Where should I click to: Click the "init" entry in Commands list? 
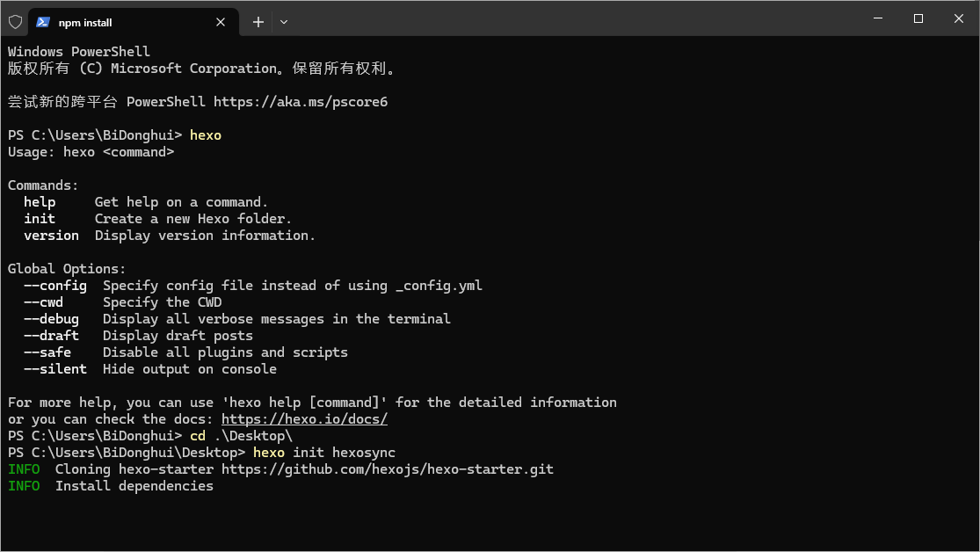tap(40, 219)
